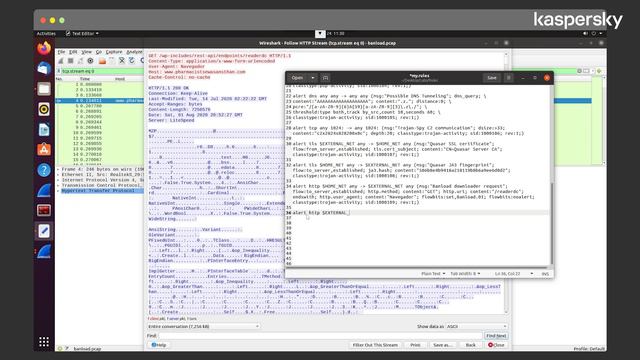Click Activities in the top bar
The height and width of the screenshot is (360, 640).
point(46,33)
